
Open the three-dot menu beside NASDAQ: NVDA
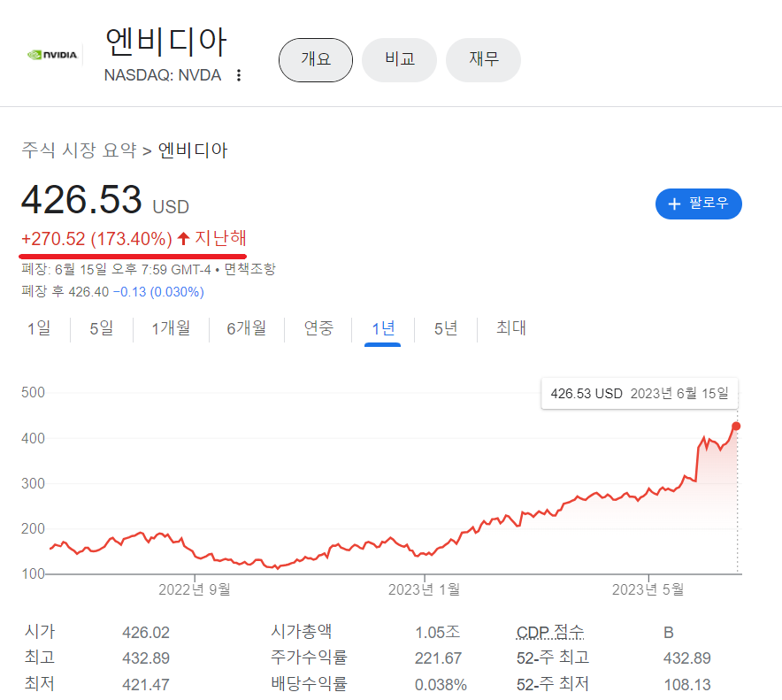[237, 76]
